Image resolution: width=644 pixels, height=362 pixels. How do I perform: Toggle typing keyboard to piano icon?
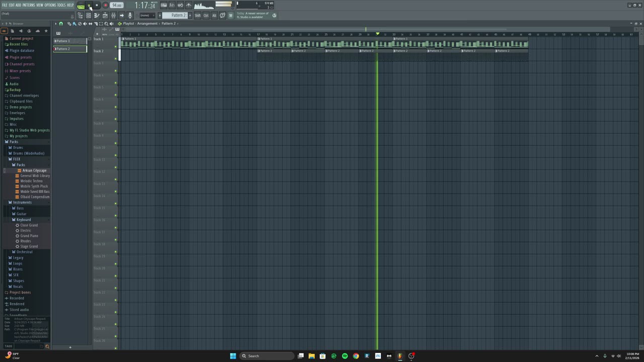click(164, 5)
